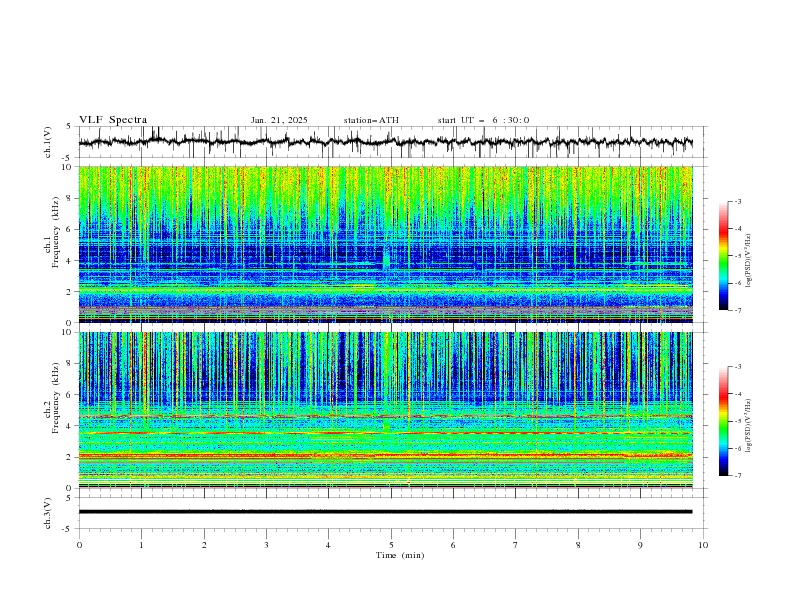Click the ch.1 "Frequency (kHz)" axis label

56,233
